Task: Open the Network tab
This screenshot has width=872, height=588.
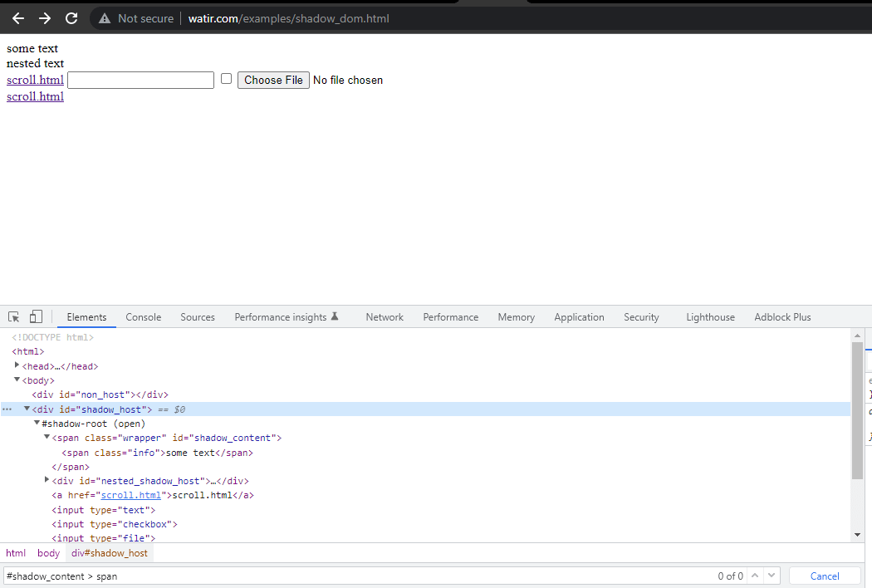Action: pos(385,317)
